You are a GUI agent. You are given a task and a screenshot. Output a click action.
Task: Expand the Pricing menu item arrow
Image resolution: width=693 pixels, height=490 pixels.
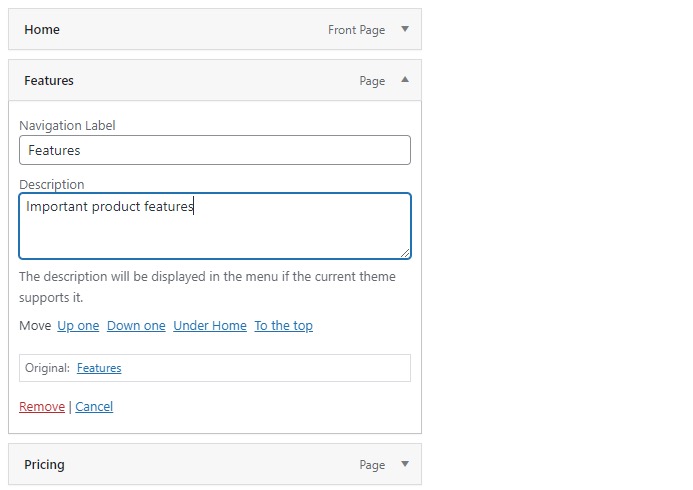pos(404,464)
